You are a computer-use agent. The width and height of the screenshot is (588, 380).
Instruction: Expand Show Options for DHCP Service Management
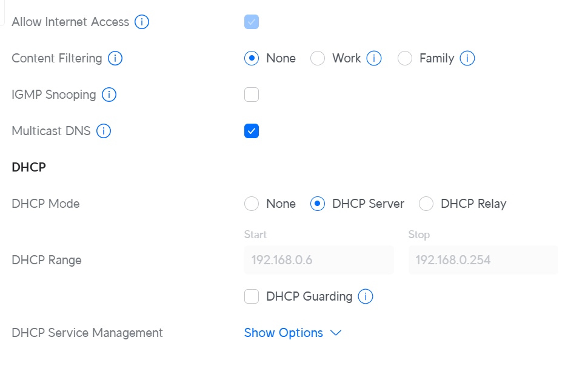coord(293,333)
